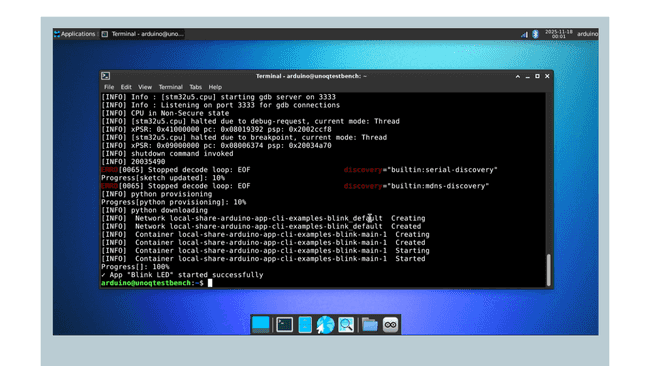Image resolution: width=650 pixels, height=366 pixels.
Task: Open the network signal indicator
Action: (x=524, y=34)
